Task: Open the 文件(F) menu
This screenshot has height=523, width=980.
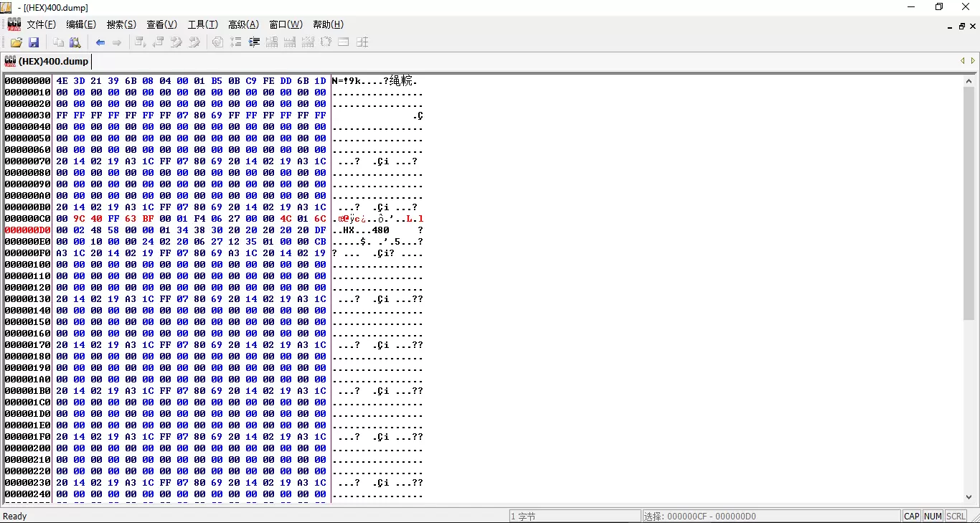Action: [x=41, y=24]
